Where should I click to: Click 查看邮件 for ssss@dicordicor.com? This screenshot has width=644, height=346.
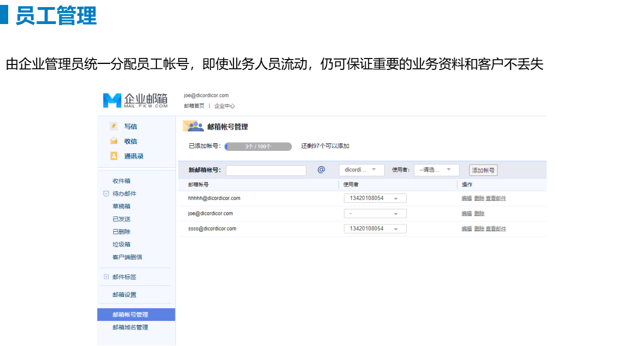point(496,229)
